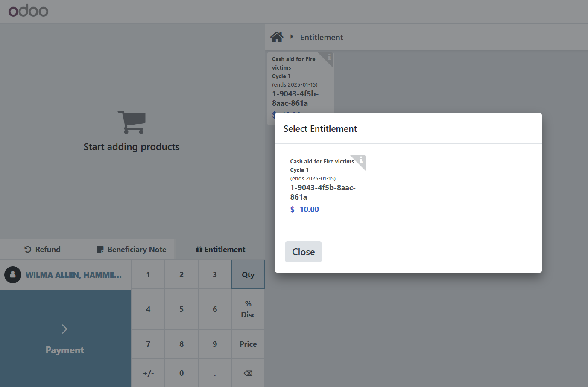Open the Beneficiary Note tab
This screenshot has height=387, width=588.
131,249
